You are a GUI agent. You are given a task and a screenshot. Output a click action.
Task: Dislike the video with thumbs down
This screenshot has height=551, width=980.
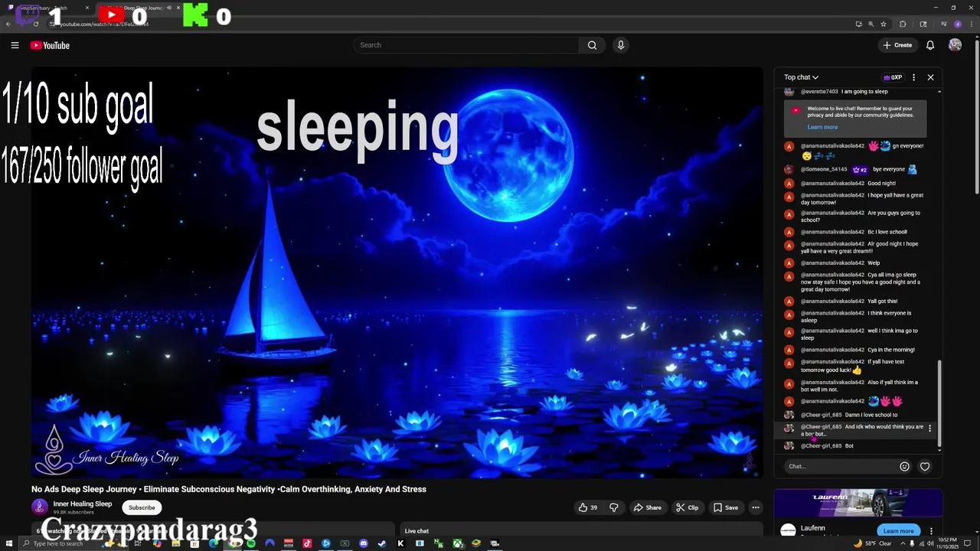(x=613, y=507)
